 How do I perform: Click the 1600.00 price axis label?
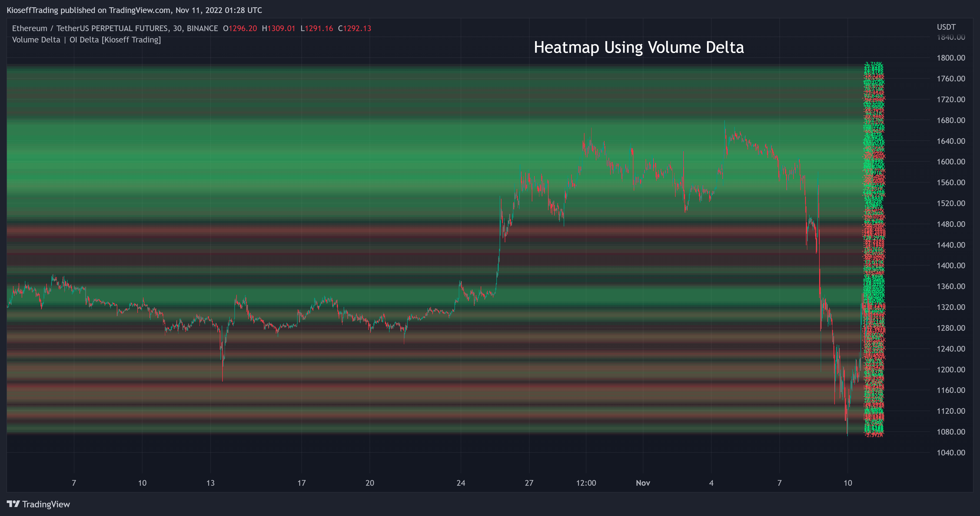point(951,162)
